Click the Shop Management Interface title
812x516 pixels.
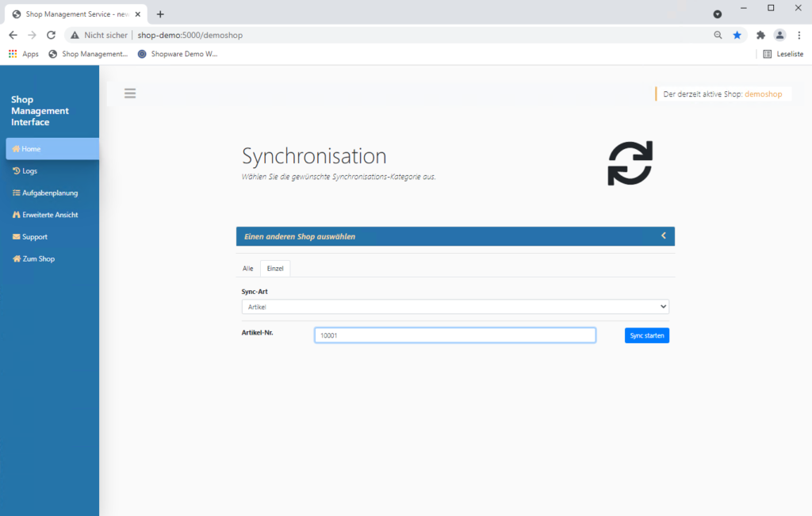[x=40, y=111]
